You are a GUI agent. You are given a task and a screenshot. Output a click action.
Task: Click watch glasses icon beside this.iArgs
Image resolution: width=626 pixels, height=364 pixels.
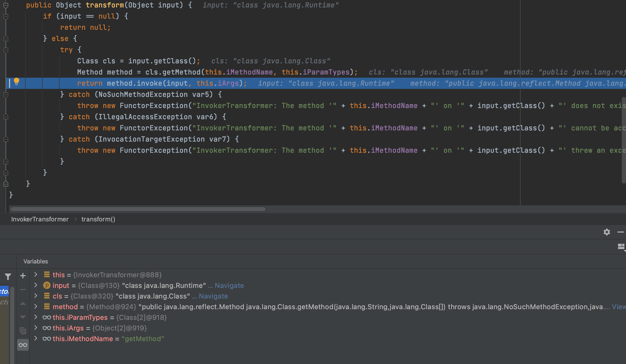tap(47, 328)
